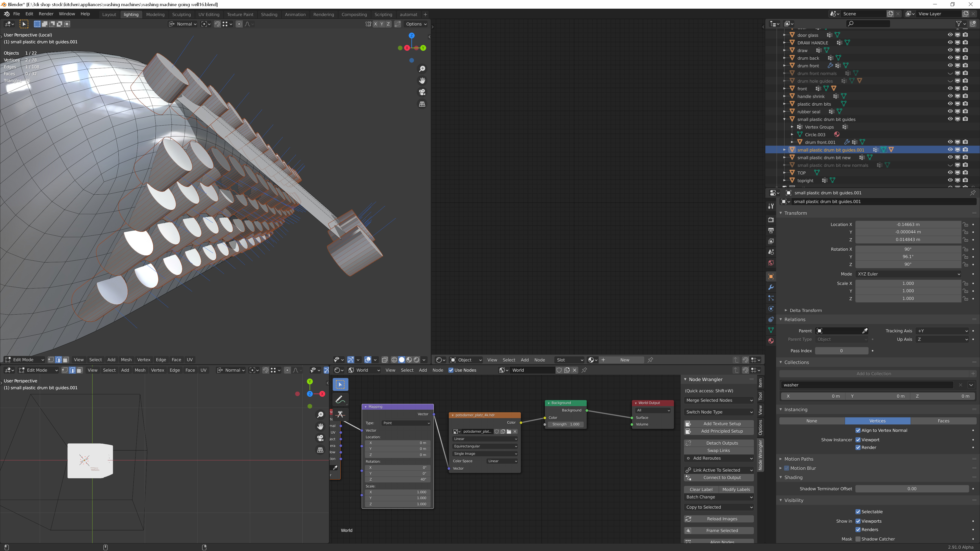Select Faces instancing option
The width and height of the screenshot is (980, 551).
944,421
